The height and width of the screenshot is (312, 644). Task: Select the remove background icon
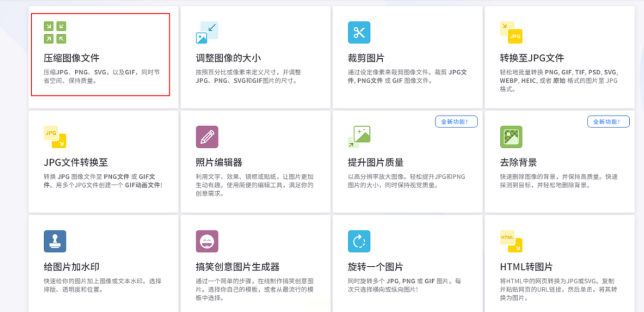(511, 137)
